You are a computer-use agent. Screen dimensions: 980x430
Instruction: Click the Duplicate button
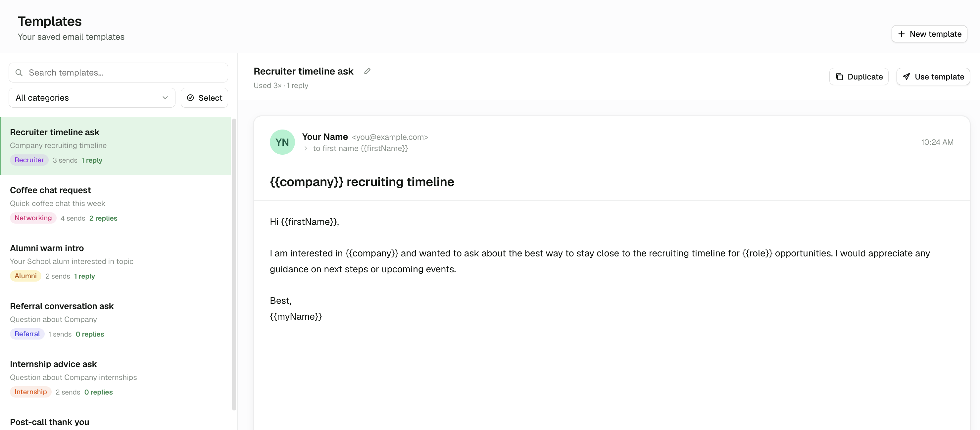[x=858, y=77]
